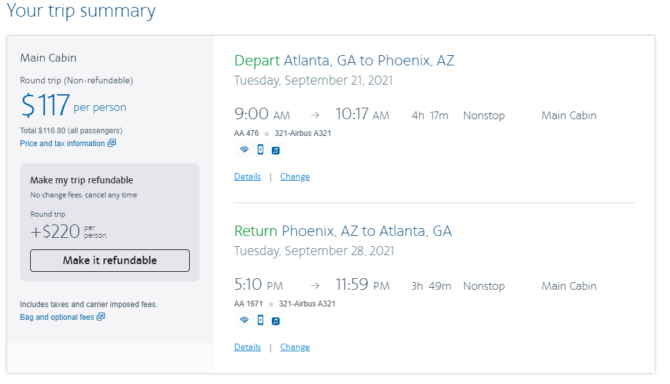Click the Return Phoenix, AZ to Atlanta, GA heading
Viewport: 670px width, 384px height.
tap(343, 231)
